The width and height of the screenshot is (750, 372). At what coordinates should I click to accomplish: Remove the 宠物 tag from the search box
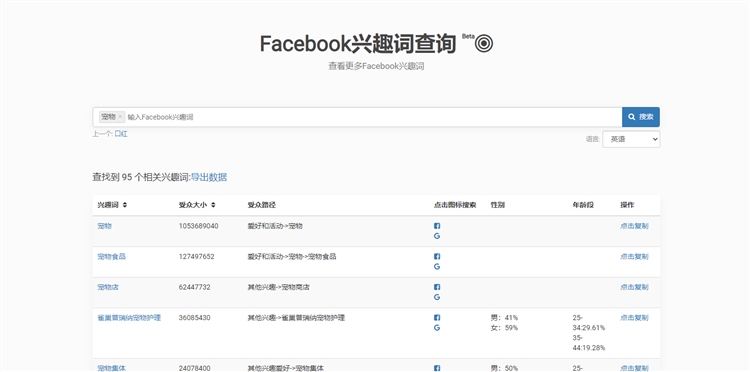(x=120, y=117)
